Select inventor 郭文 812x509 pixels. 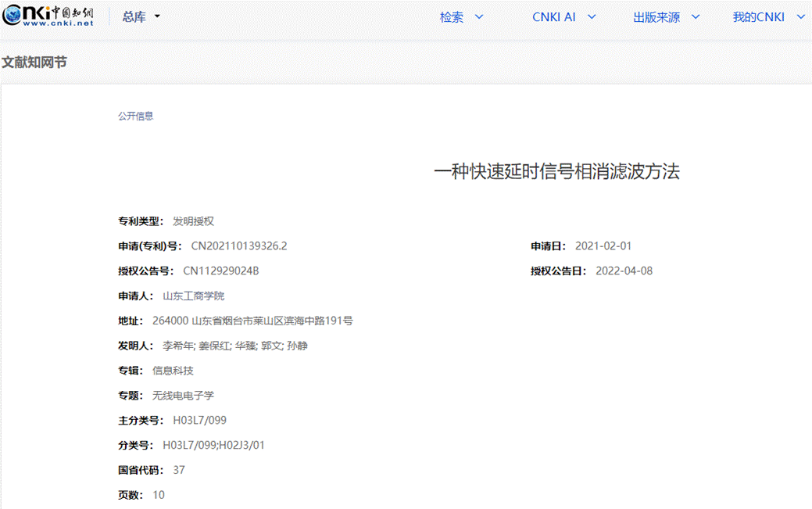click(x=270, y=346)
